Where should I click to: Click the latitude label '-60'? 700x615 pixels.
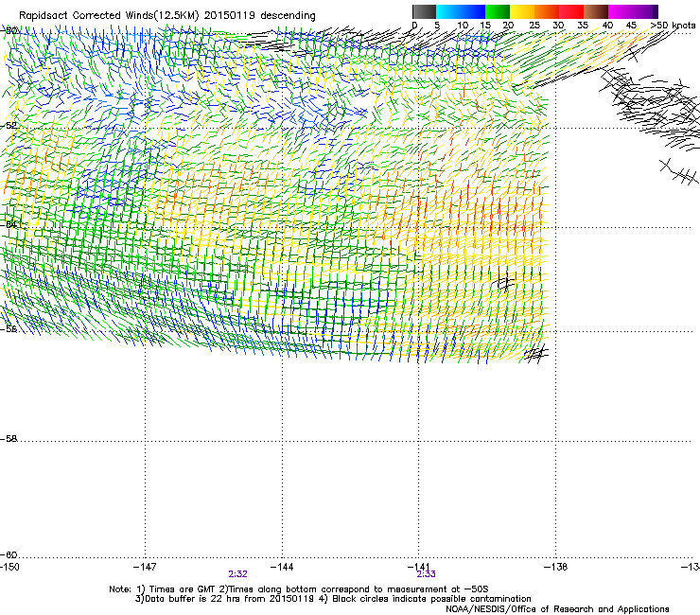pyautogui.click(x=9, y=555)
